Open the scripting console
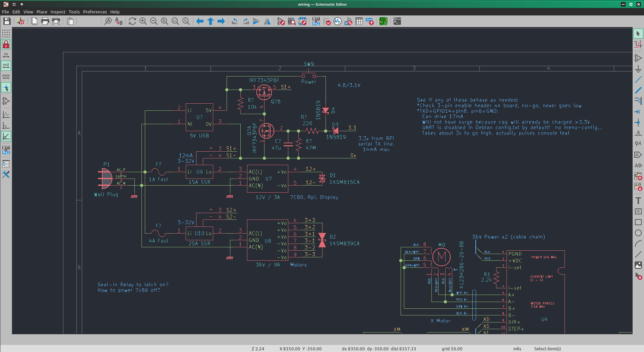Screen dimensions: 644x352 (x=397, y=21)
